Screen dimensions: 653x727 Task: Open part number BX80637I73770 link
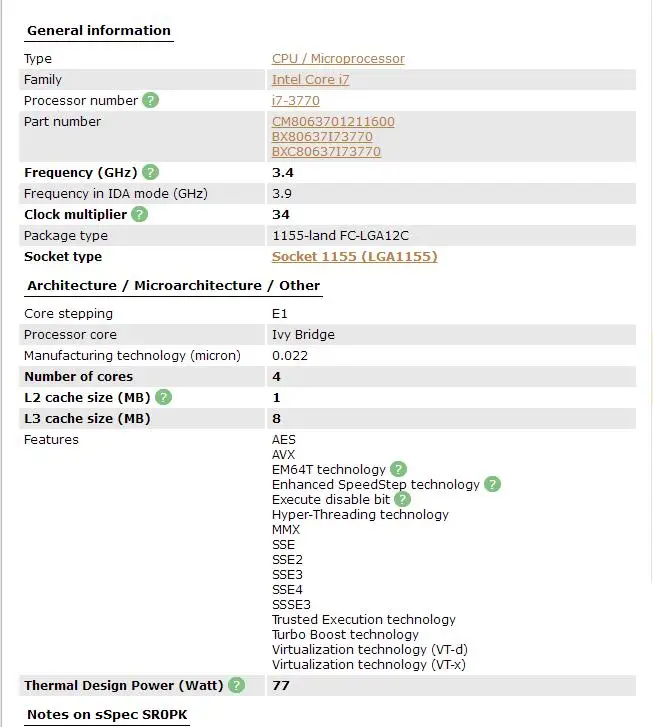[x=322, y=137]
